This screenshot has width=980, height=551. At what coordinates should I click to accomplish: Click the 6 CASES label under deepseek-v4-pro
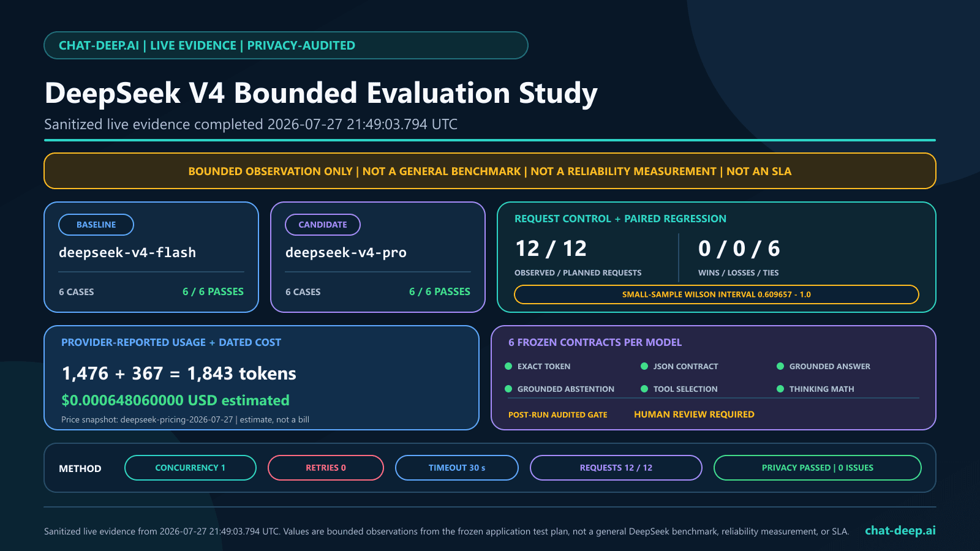click(303, 292)
